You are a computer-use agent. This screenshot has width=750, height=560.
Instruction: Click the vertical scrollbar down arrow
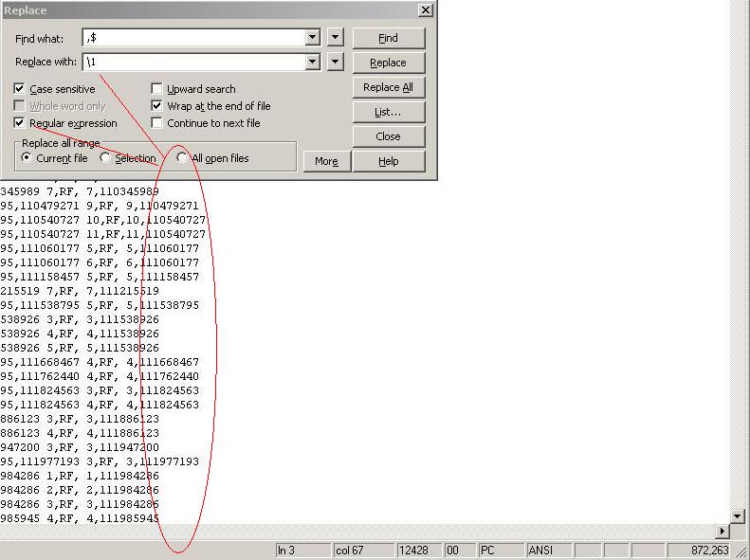737,516
